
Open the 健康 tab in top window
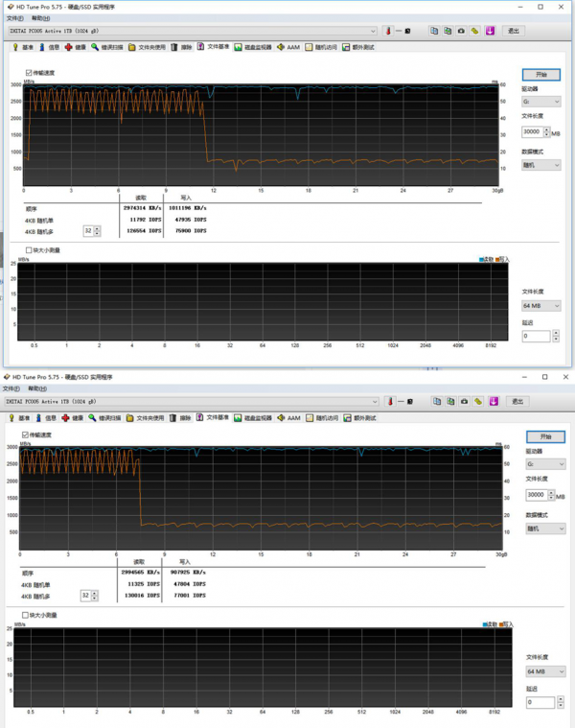75,47
